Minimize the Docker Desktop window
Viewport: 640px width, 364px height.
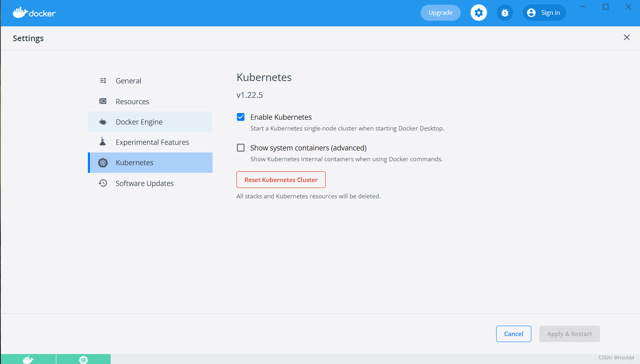(582, 7)
